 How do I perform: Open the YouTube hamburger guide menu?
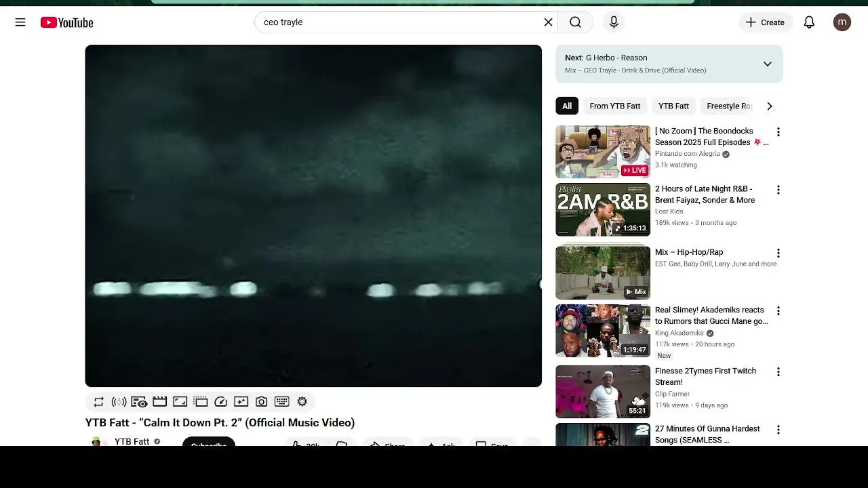tap(20, 22)
